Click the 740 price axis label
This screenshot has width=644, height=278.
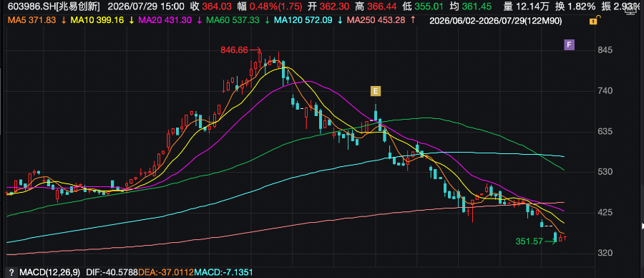606,91
